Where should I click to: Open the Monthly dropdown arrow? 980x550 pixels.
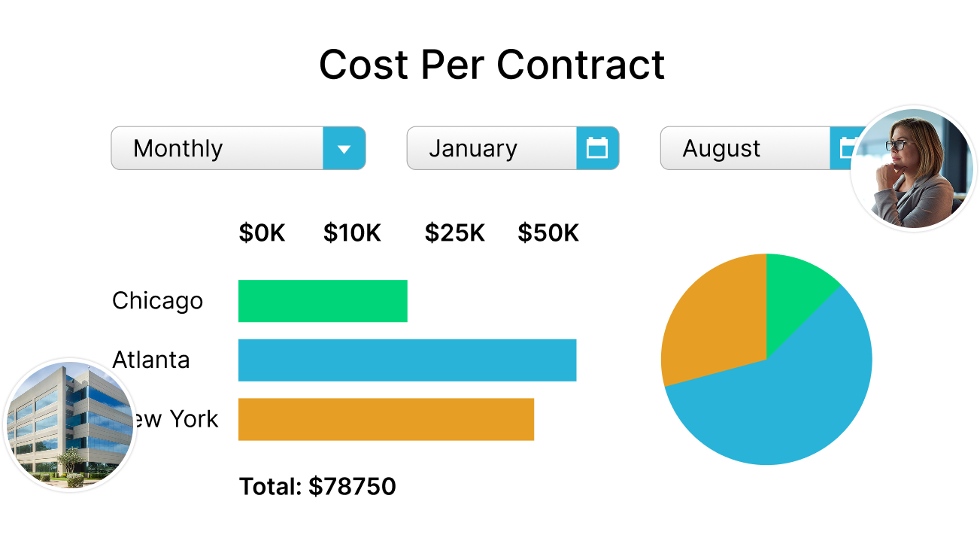click(344, 148)
